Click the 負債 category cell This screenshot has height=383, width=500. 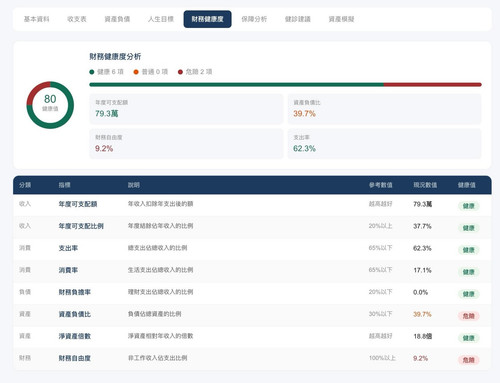[x=25, y=292]
